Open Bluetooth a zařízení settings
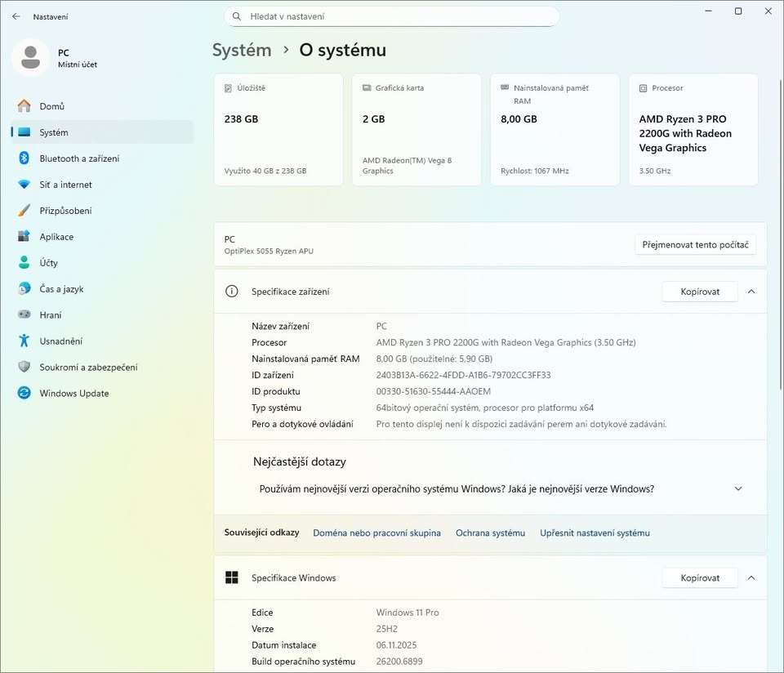784x673 pixels. 79,158
